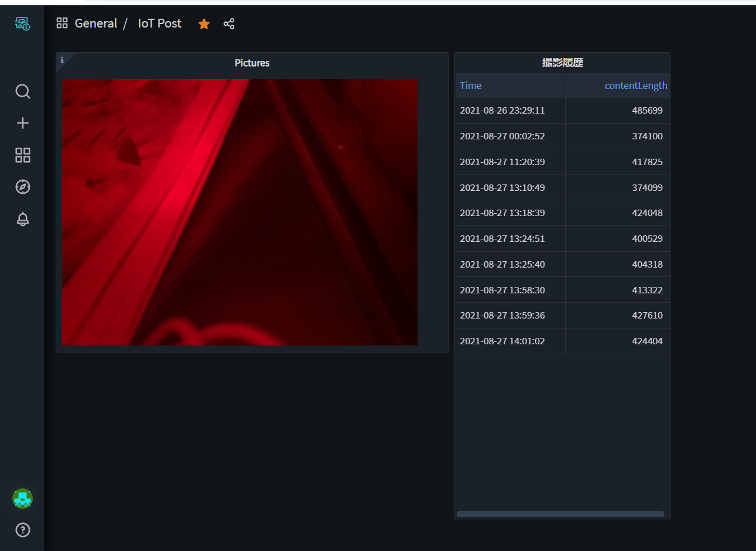Click the Grafana logo home icon
The width and height of the screenshot is (756, 551).
pyautogui.click(x=22, y=23)
